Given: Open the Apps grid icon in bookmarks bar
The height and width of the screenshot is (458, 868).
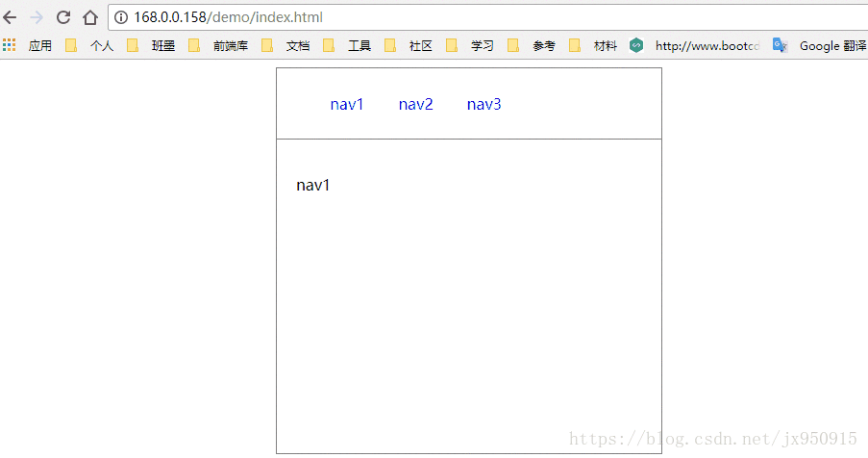Looking at the screenshot, I should [10, 45].
